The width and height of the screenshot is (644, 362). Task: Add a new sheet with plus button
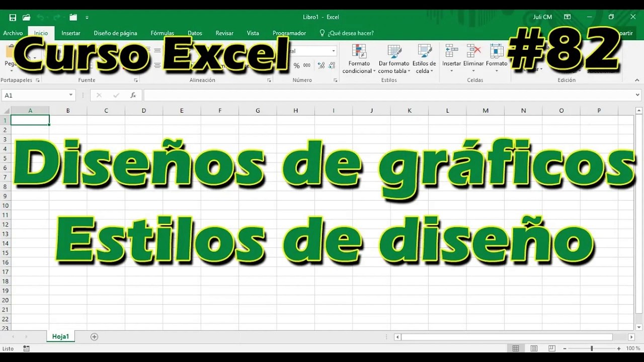click(94, 337)
